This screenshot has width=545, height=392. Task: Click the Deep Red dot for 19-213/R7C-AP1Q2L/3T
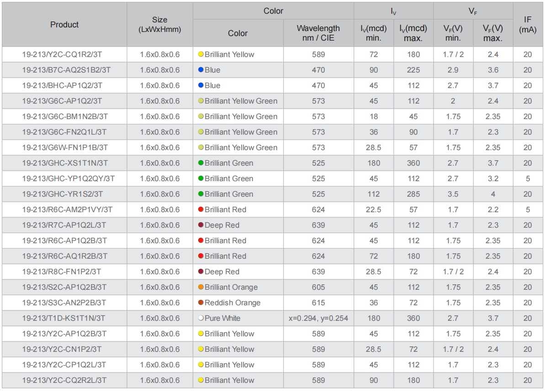pos(201,225)
